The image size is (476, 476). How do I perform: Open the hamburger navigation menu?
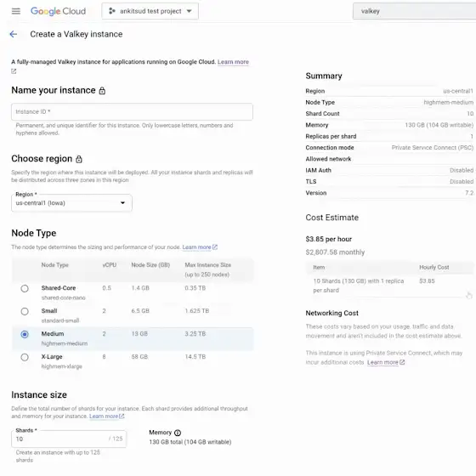pyautogui.click(x=16, y=11)
